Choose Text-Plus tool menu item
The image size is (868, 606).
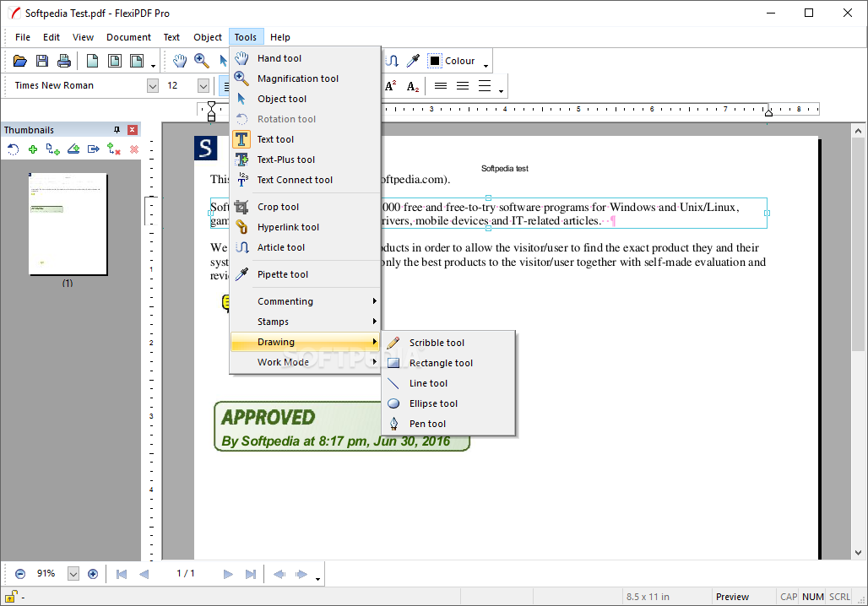pos(305,160)
